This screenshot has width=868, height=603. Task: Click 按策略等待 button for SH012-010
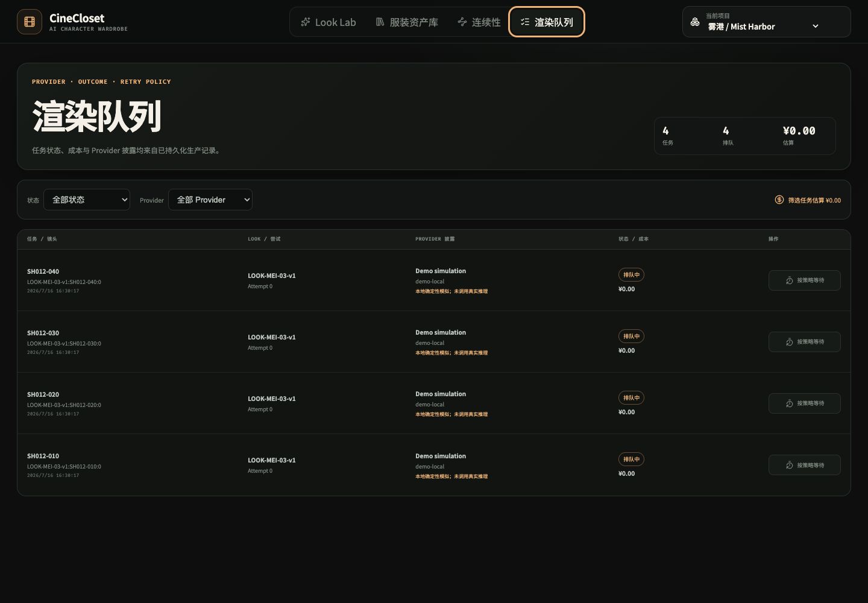(x=804, y=465)
